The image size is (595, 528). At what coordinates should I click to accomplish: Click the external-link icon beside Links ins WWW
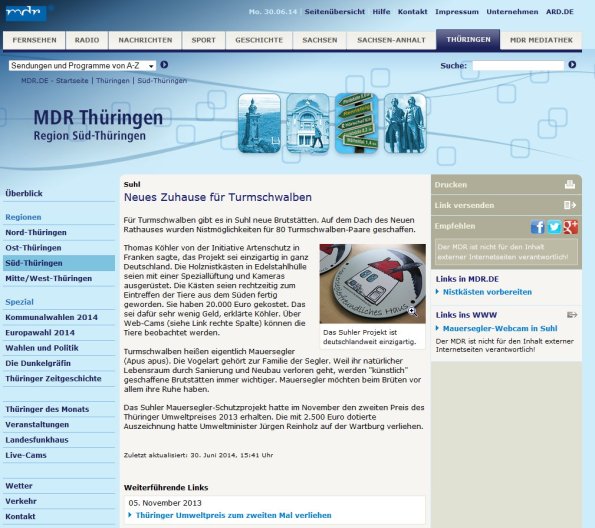pos(572,315)
